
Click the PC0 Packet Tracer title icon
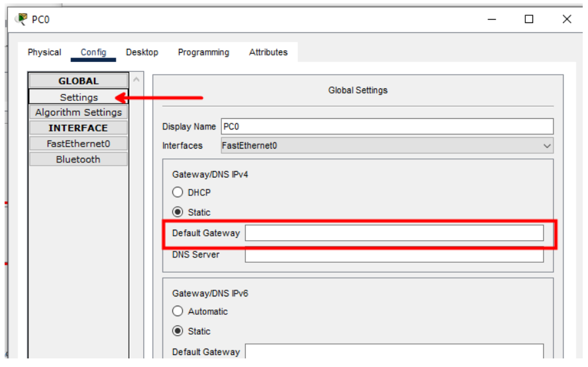click(x=22, y=19)
